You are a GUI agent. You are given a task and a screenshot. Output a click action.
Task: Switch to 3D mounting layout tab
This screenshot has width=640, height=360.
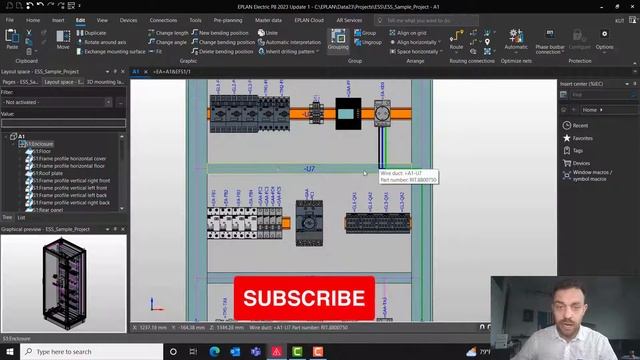click(105, 82)
